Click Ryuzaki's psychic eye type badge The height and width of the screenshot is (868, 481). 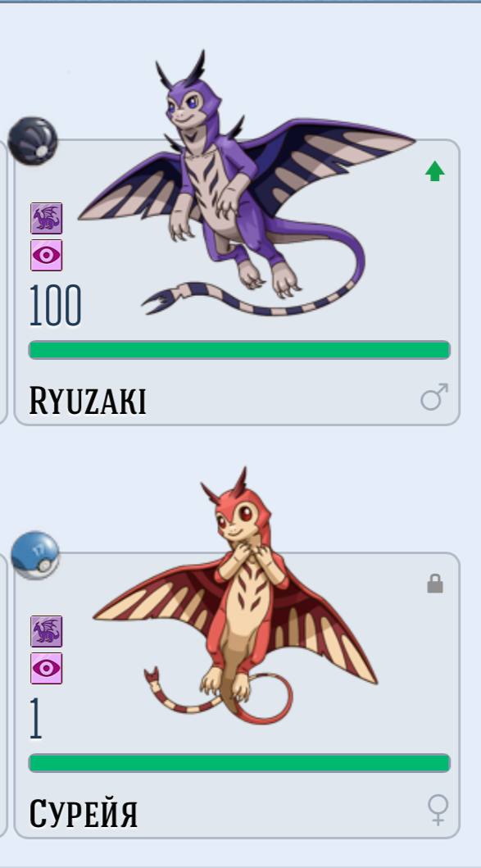coord(47,255)
